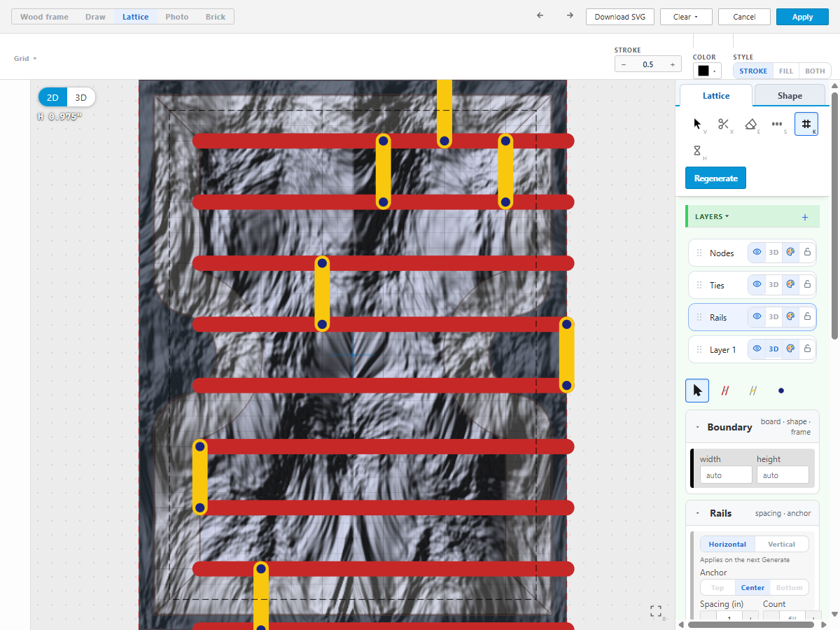Collapse the Rails settings section
This screenshot has width=840, height=630.
697,513
